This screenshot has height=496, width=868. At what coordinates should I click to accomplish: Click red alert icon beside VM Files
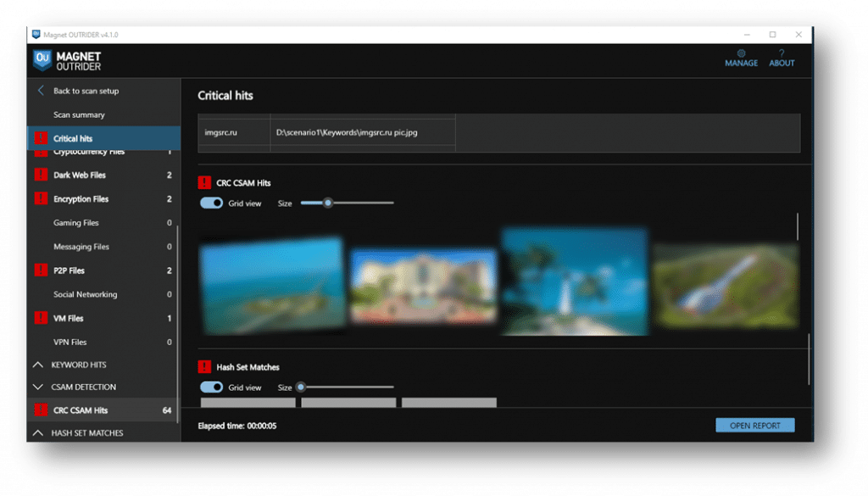pos(41,318)
